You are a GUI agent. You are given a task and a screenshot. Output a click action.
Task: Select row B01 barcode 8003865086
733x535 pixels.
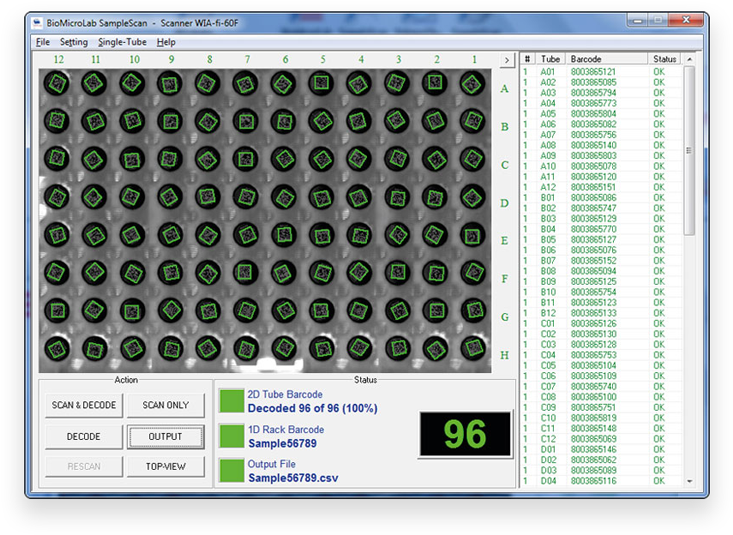click(x=601, y=198)
